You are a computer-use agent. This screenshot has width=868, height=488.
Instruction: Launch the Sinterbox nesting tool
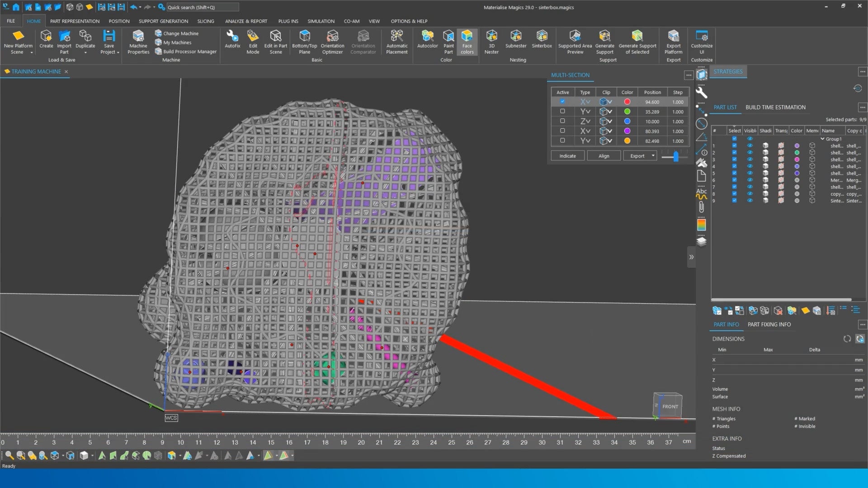[x=542, y=36]
